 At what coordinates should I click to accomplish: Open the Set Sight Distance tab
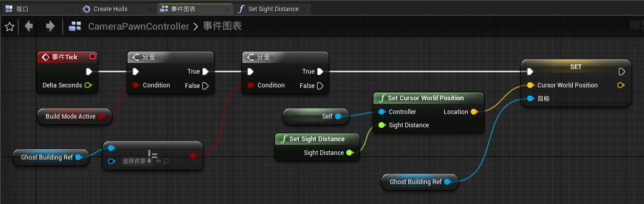coord(273,9)
